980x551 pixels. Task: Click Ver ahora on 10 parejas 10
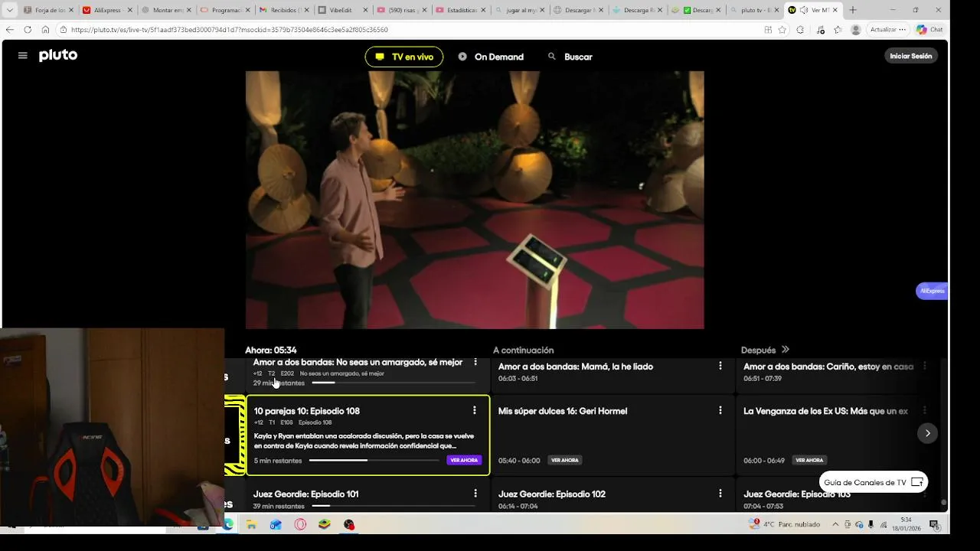coord(464,460)
